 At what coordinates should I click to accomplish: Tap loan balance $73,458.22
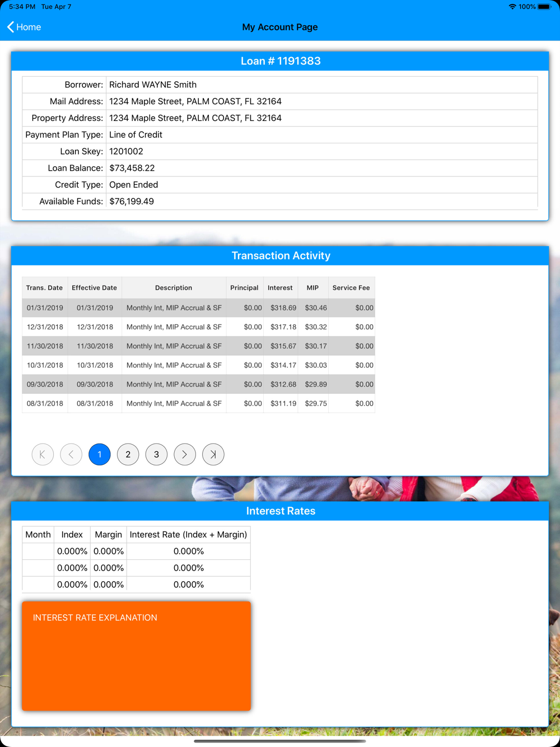click(132, 168)
